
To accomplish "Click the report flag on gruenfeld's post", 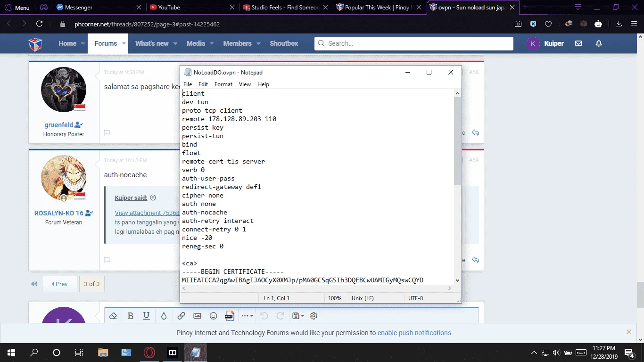I will click(107, 133).
